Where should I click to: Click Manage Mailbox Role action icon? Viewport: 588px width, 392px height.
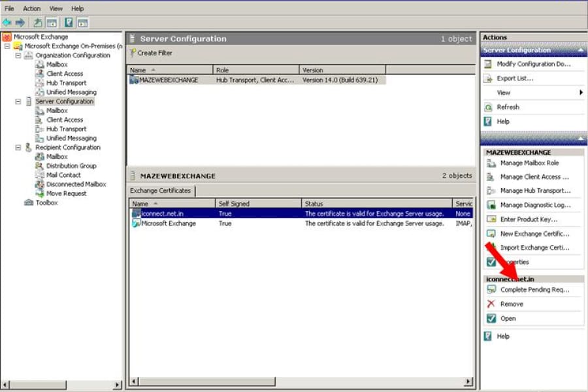click(491, 163)
